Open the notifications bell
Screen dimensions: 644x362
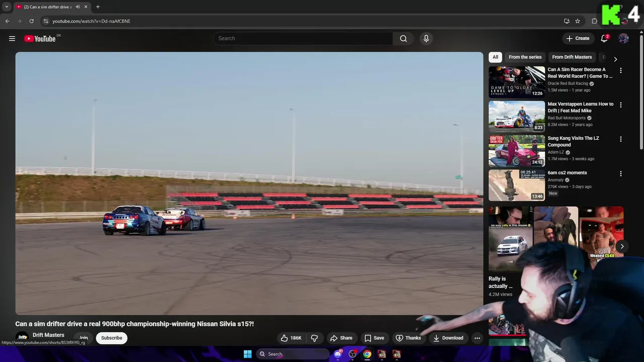(604, 39)
